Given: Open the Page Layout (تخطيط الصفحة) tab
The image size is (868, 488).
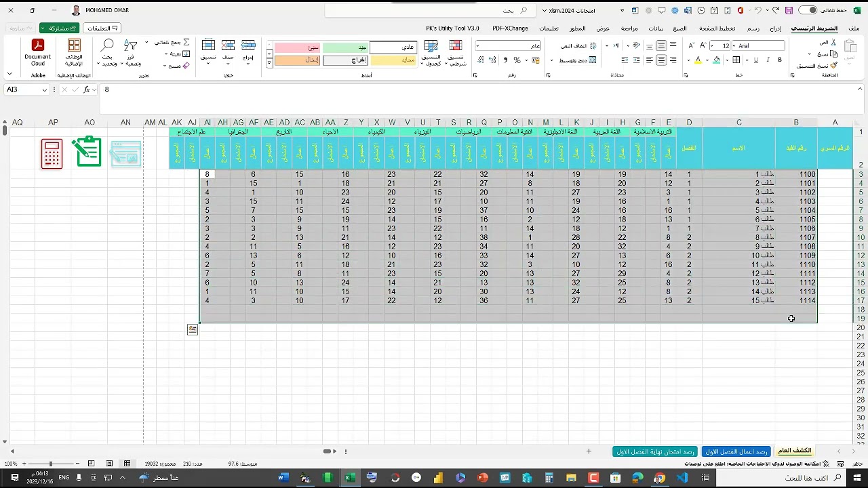Looking at the screenshot, I should [717, 28].
